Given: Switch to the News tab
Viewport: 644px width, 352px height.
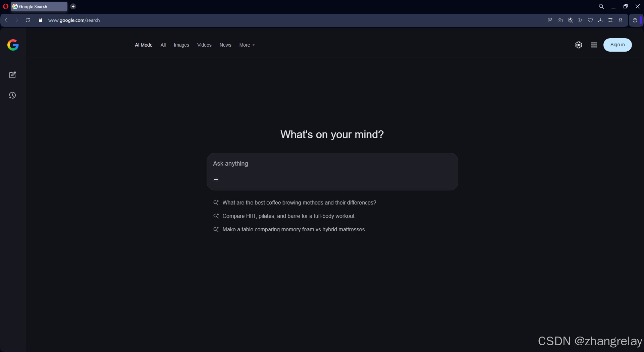Looking at the screenshot, I should (x=225, y=45).
